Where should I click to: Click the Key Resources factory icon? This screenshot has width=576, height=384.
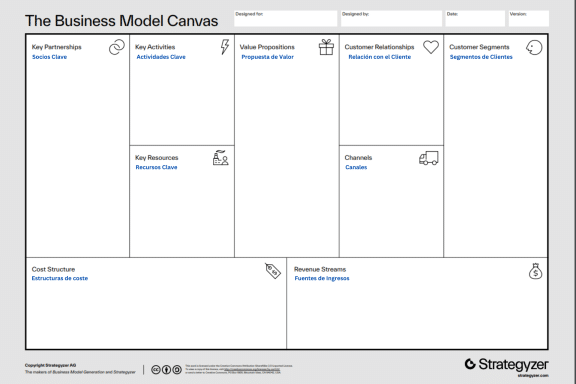tap(221, 157)
